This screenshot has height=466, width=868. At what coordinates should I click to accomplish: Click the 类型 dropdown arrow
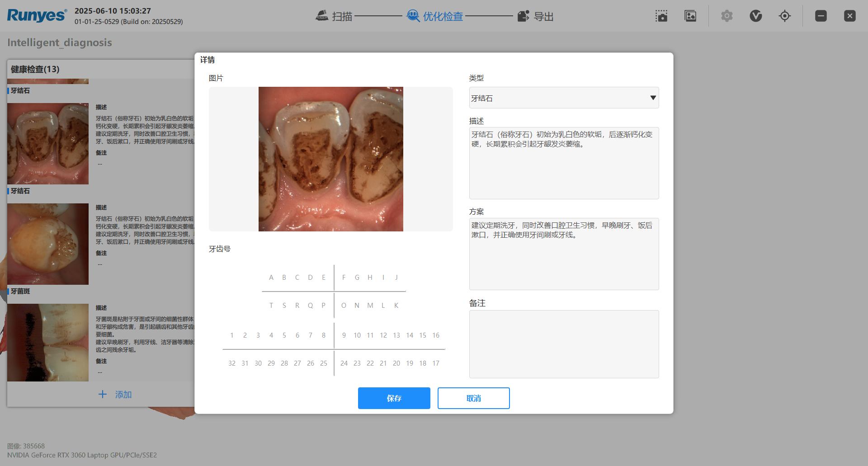[x=653, y=98]
